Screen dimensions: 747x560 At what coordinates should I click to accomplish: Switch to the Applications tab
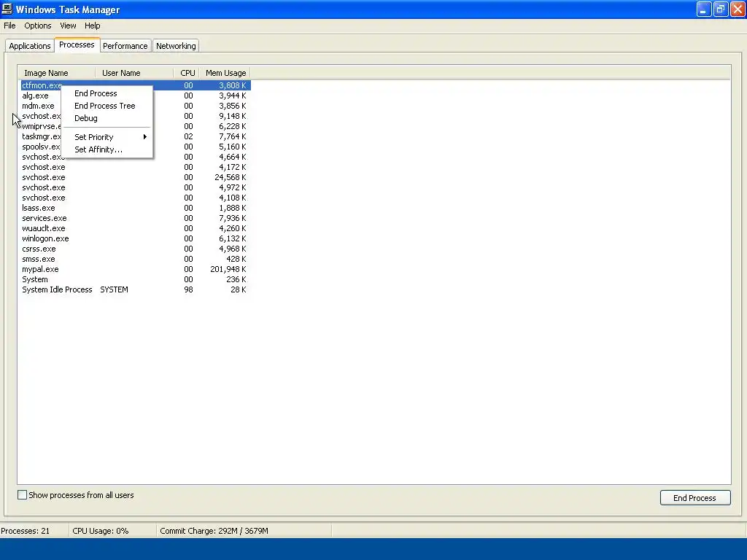(29, 46)
